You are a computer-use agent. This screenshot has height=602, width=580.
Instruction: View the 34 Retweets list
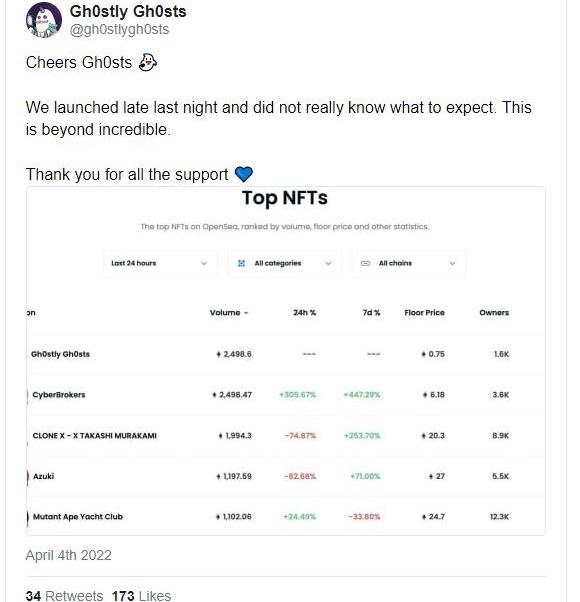64,595
